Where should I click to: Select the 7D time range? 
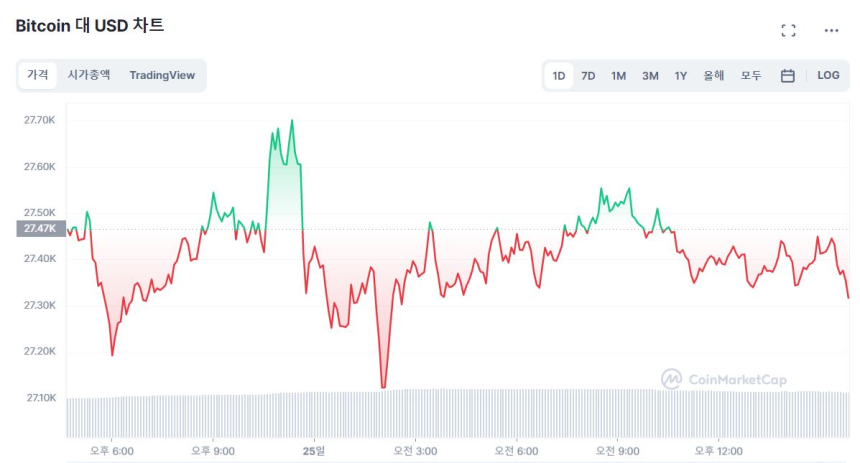tap(588, 75)
